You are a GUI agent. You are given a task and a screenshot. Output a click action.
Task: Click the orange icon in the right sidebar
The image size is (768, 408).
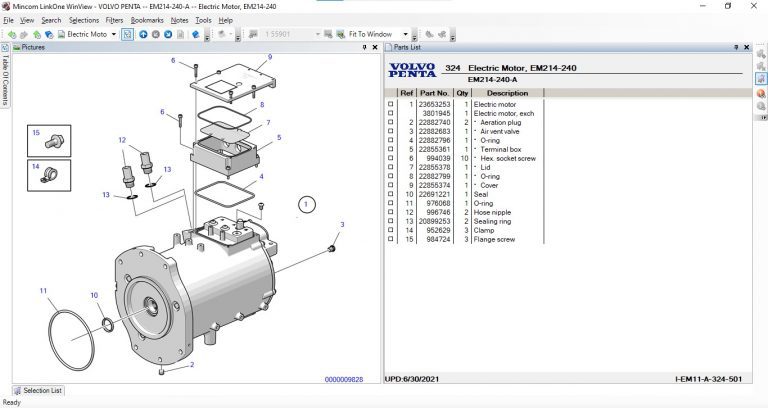pyautogui.click(x=761, y=93)
